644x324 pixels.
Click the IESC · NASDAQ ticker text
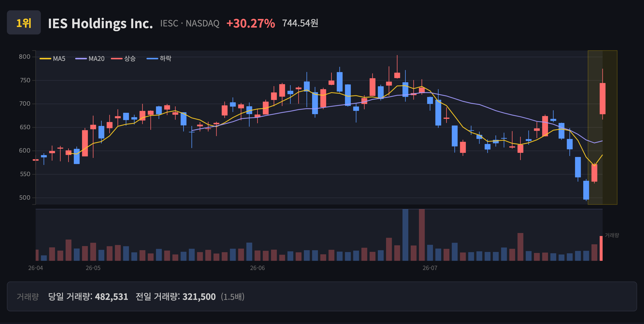(x=190, y=24)
